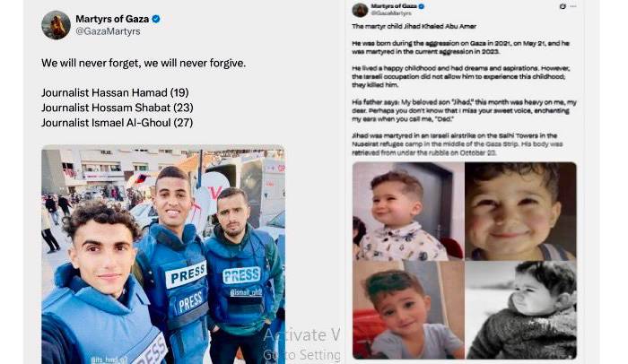
Task: Click the Martyrs of Gaza name on right tweet
Action: 394,6
